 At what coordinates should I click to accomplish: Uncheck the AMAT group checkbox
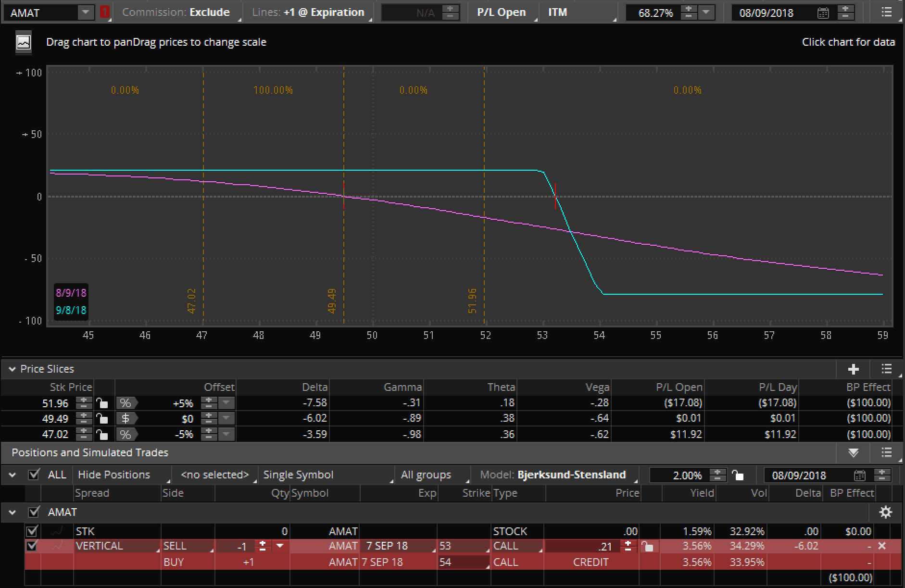[34, 512]
